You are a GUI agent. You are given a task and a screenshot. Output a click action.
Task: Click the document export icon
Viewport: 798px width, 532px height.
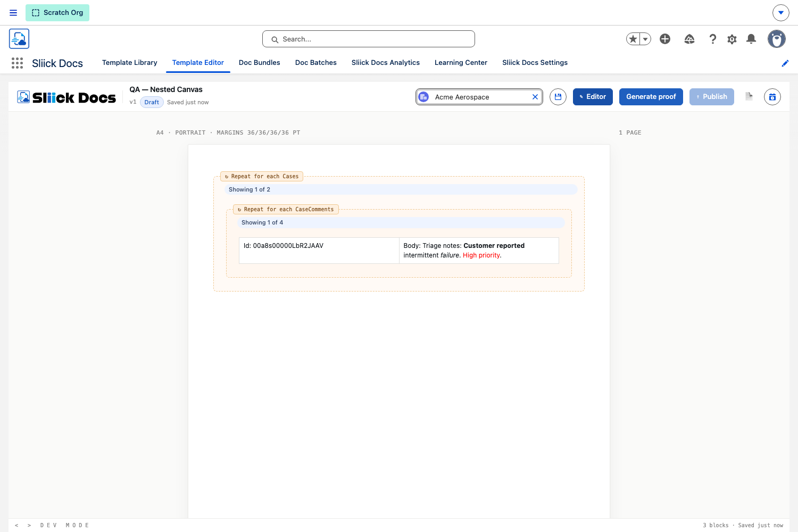pos(749,96)
